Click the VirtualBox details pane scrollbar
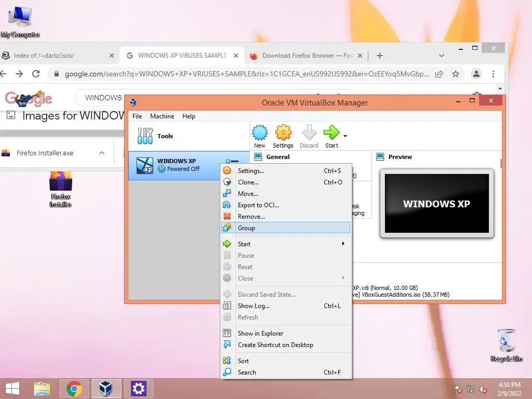Viewport: 532px width, 399px height. pyautogui.click(x=501, y=164)
